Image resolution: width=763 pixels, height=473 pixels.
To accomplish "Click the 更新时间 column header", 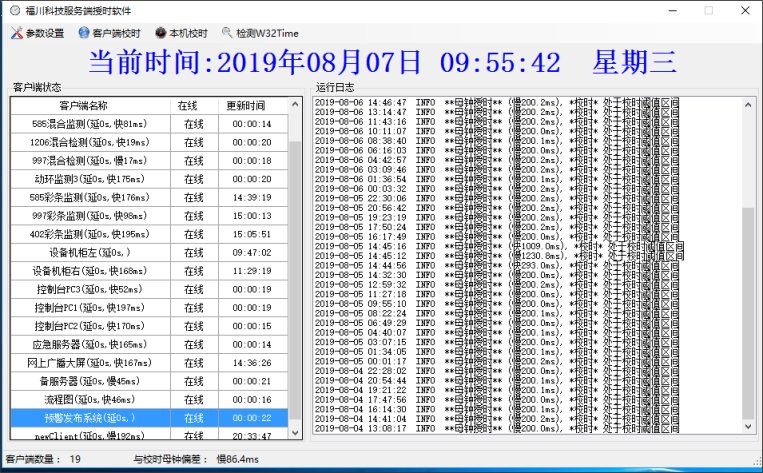I will pos(246,105).
